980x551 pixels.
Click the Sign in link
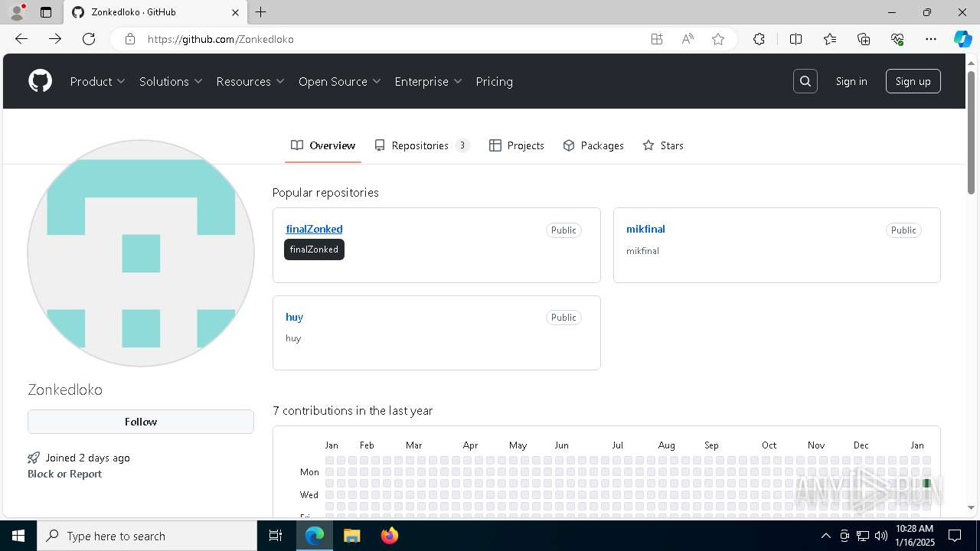(x=851, y=81)
